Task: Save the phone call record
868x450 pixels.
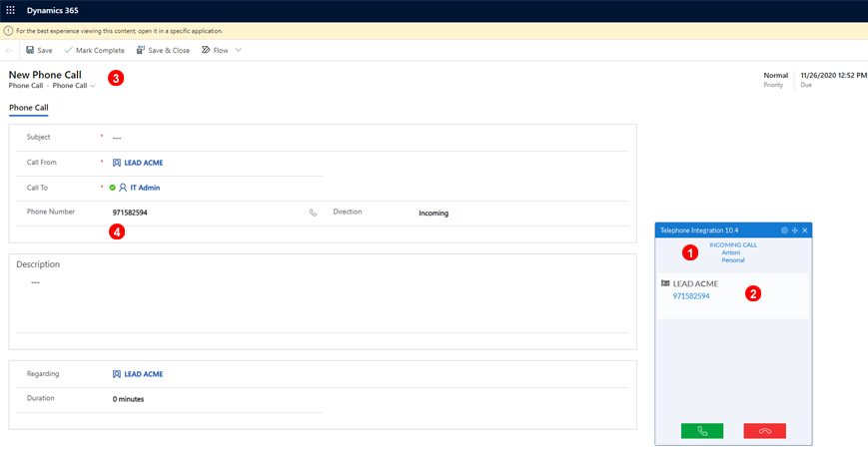Action: 39,50
